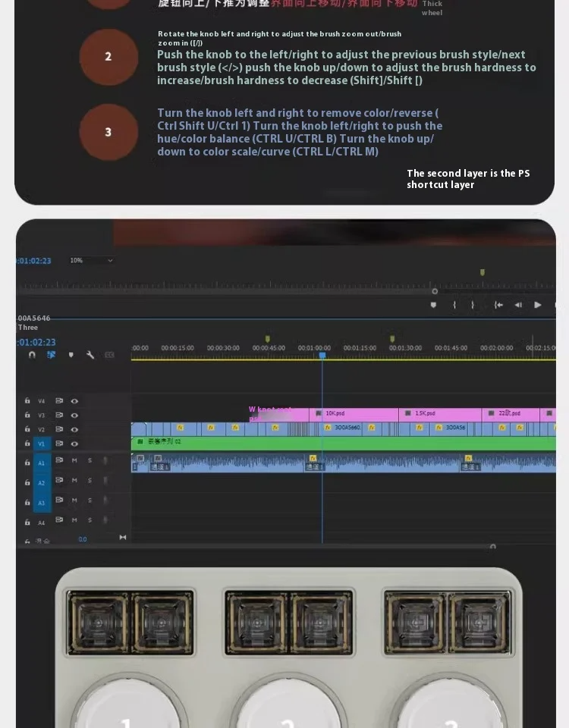Toggle sync lock on track V2
The height and width of the screenshot is (728, 569).
pyautogui.click(x=59, y=429)
